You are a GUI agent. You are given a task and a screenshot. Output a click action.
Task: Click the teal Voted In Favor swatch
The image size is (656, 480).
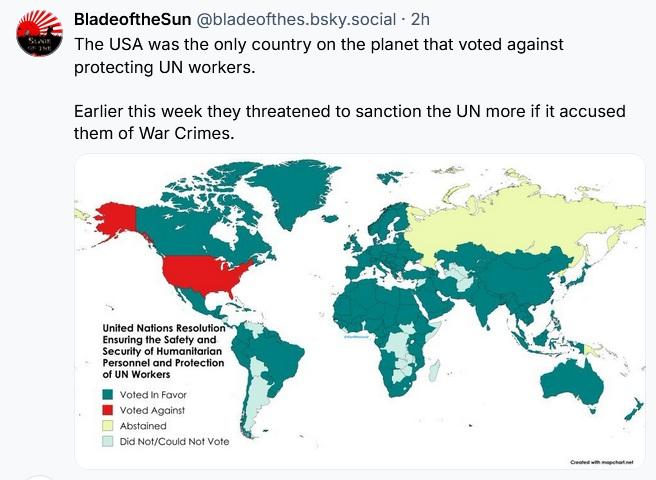108,395
